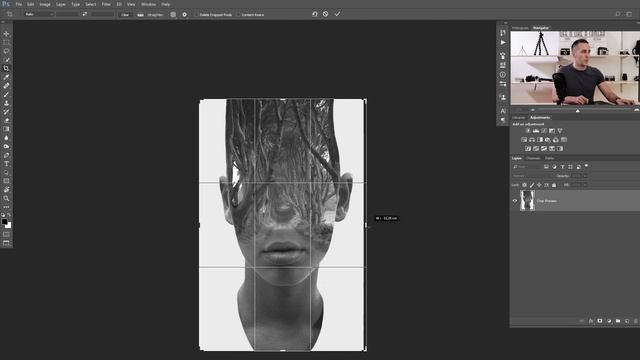Switch to the Navigator tab
Viewport: 640px width, 360px height.
(541, 28)
